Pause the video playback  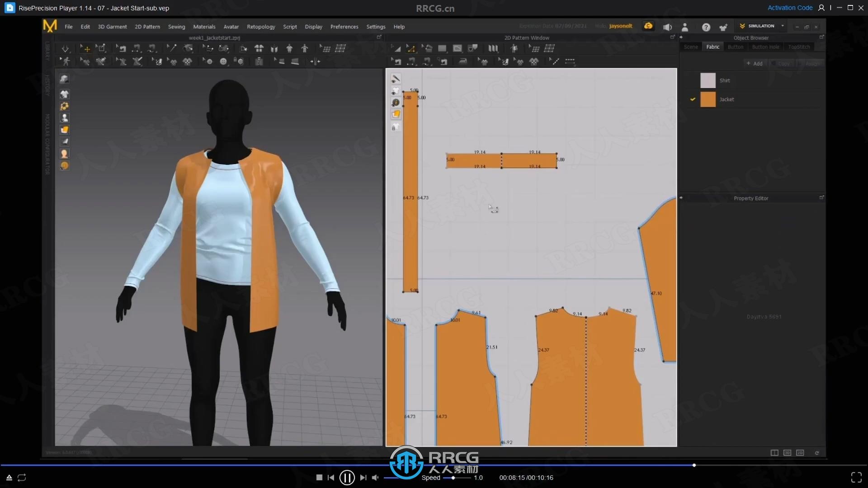pyautogui.click(x=347, y=478)
